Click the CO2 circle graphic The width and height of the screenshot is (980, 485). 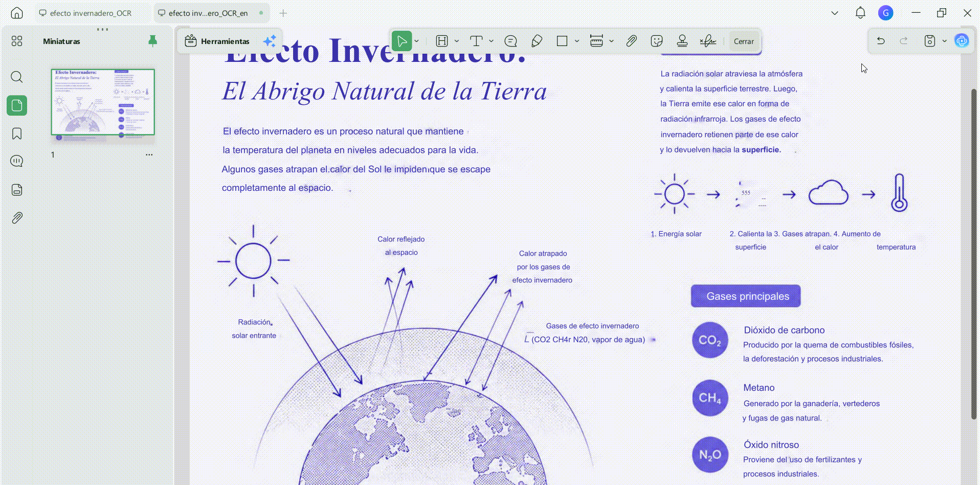pos(710,340)
